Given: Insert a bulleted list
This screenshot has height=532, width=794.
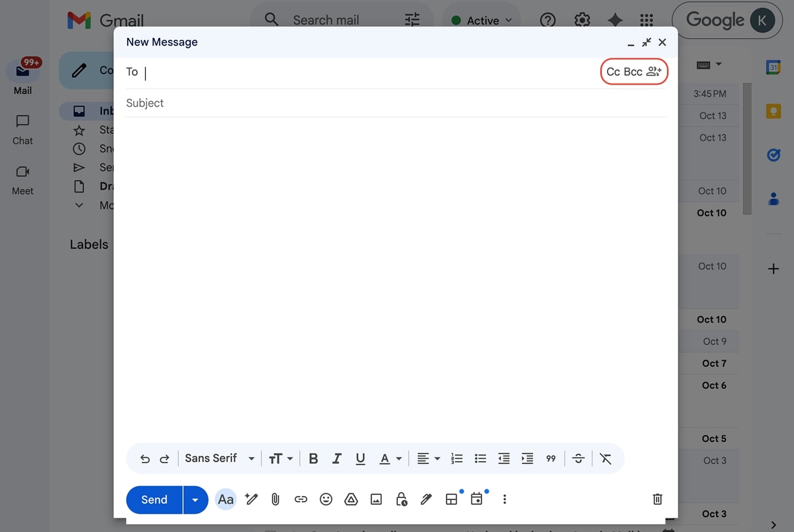Looking at the screenshot, I should point(480,458).
